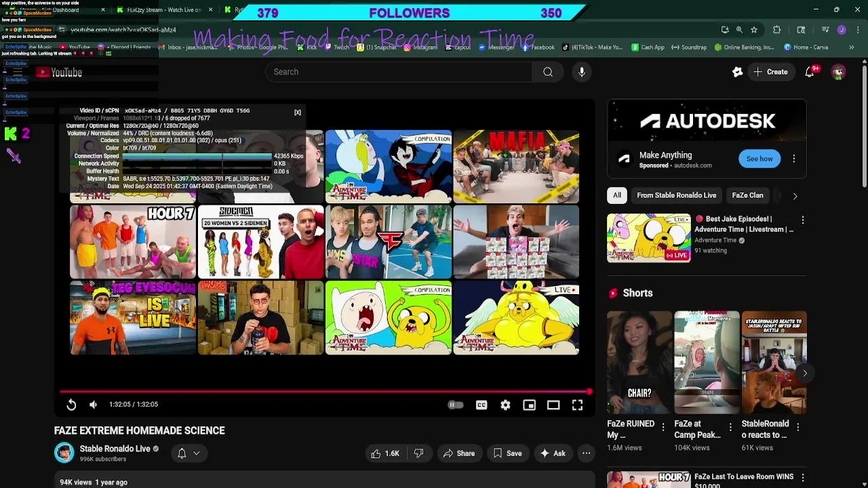
Task: Open the YouTube account avatar menu
Action: [839, 72]
